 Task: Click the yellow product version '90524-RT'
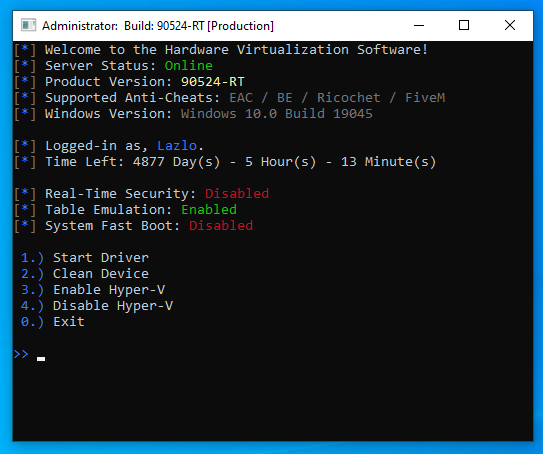coord(213,82)
